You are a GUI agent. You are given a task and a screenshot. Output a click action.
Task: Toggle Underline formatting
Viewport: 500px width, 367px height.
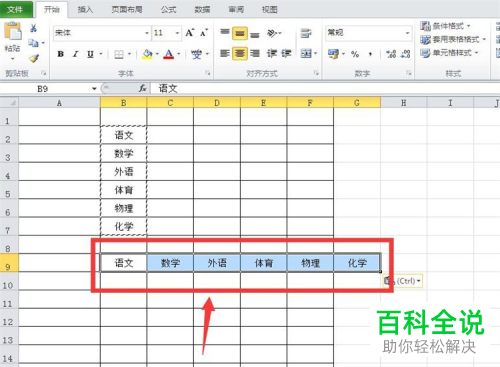click(90, 54)
